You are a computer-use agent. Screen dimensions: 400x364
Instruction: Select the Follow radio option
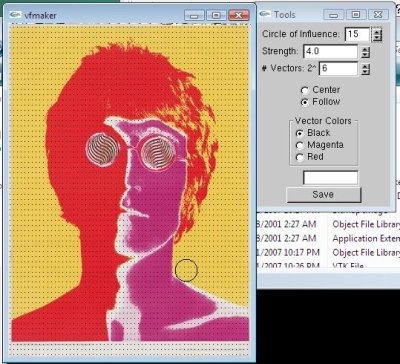pyautogui.click(x=304, y=102)
